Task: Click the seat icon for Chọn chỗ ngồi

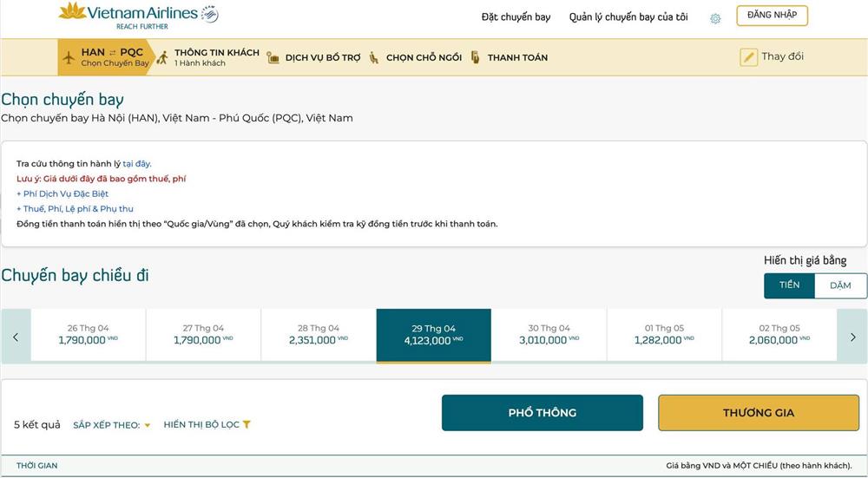Action: [373, 58]
